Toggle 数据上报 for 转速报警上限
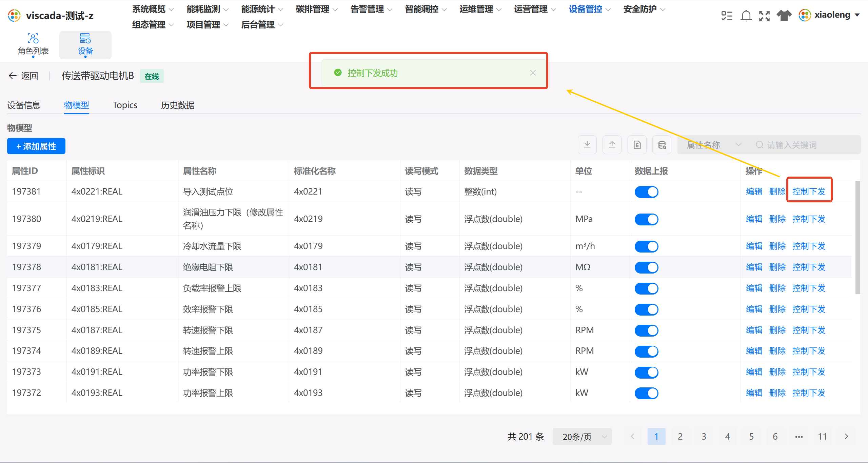The height and width of the screenshot is (463, 868). 646,351
